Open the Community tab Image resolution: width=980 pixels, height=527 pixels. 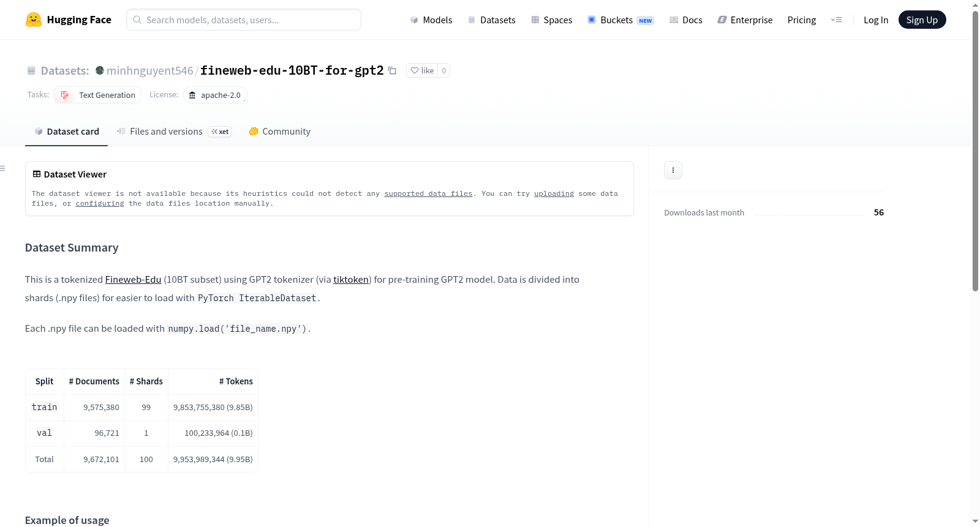(279, 132)
